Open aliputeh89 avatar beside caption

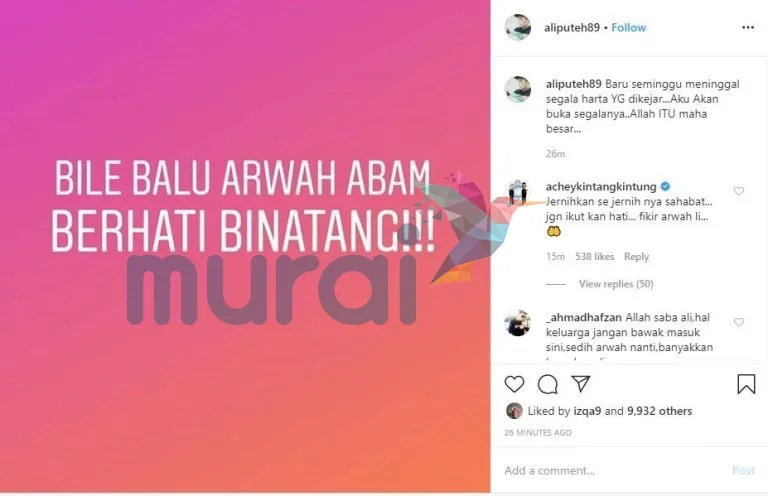(x=518, y=90)
